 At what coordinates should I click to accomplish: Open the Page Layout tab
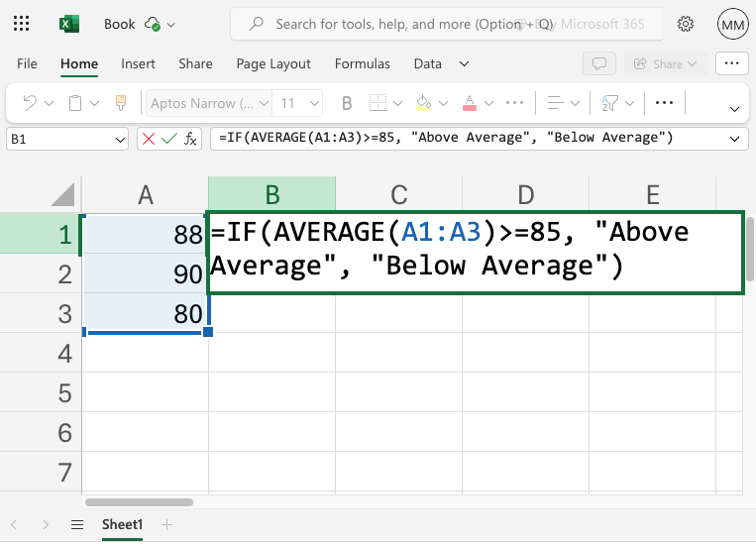pyautogui.click(x=273, y=64)
